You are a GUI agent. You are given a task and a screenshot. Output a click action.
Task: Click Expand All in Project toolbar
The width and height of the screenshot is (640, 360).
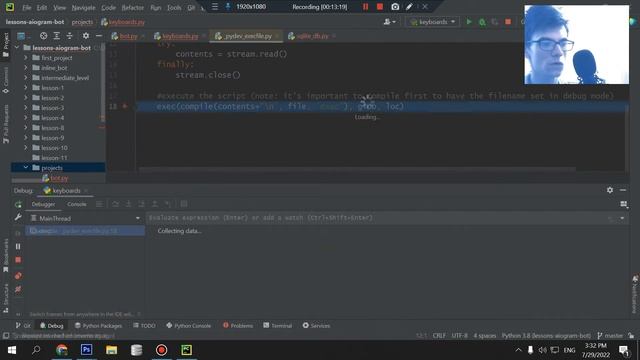57,36
